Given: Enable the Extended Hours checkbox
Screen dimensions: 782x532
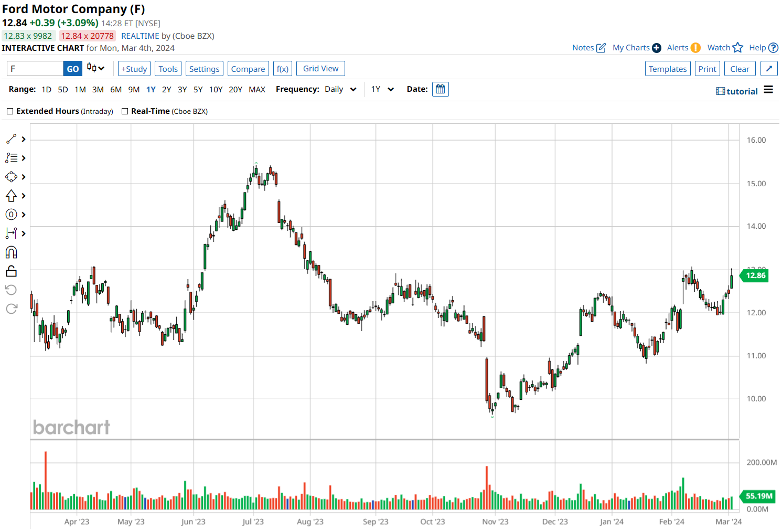Looking at the screenshot, I should point(10,111).
